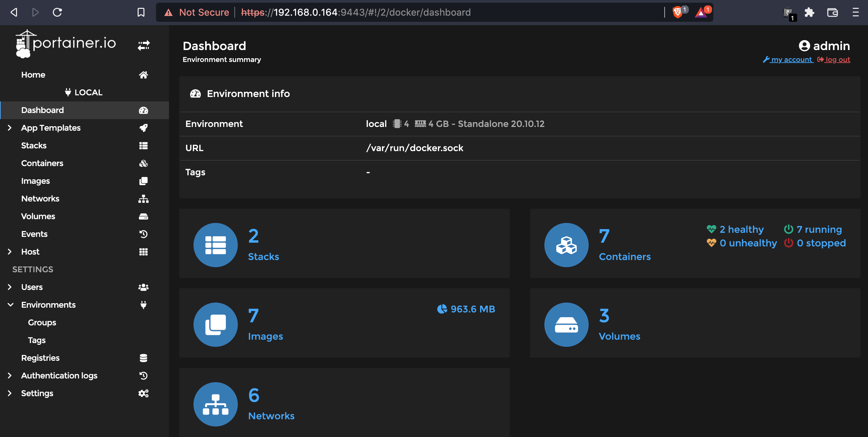Select the Stacks menu item in sidebar
The image size is (868, 437).
33,145
